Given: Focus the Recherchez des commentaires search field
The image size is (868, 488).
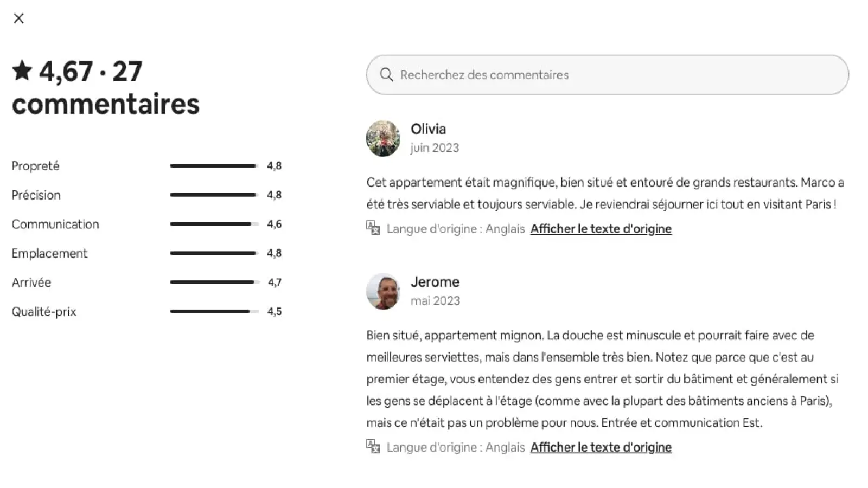Looking at the screenshot, I should coord(608,75).
